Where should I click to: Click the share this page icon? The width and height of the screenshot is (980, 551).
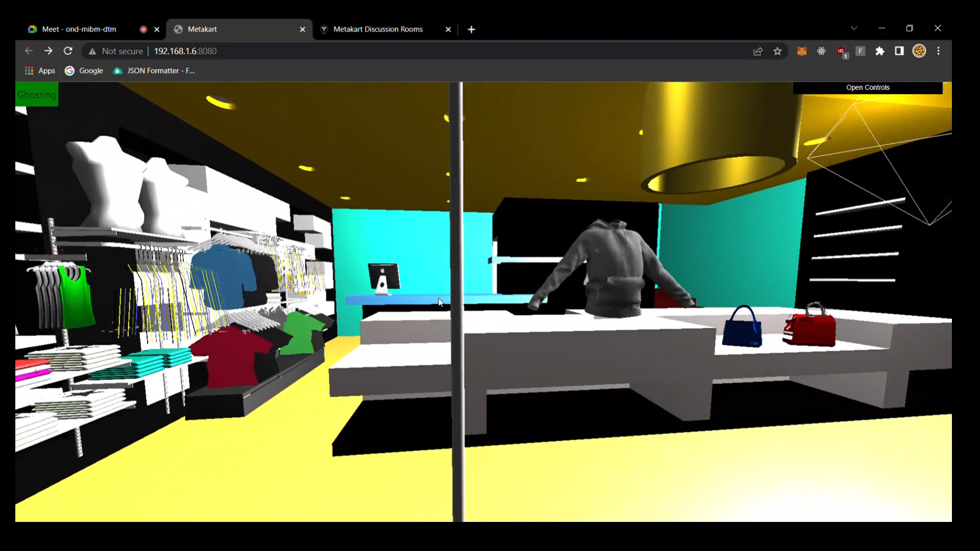click(758, 51)
